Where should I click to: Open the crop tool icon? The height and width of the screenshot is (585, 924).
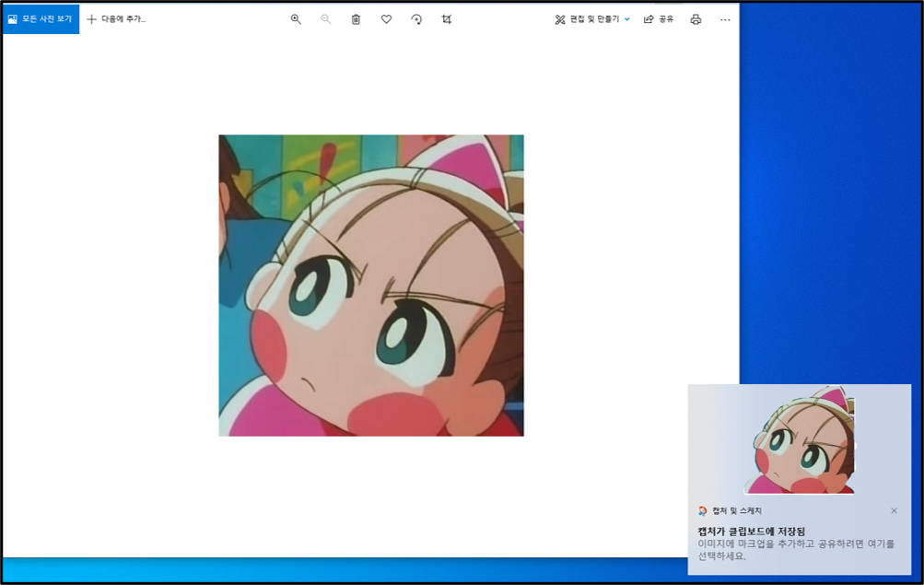pyautogui.click(x=447, y=19)
